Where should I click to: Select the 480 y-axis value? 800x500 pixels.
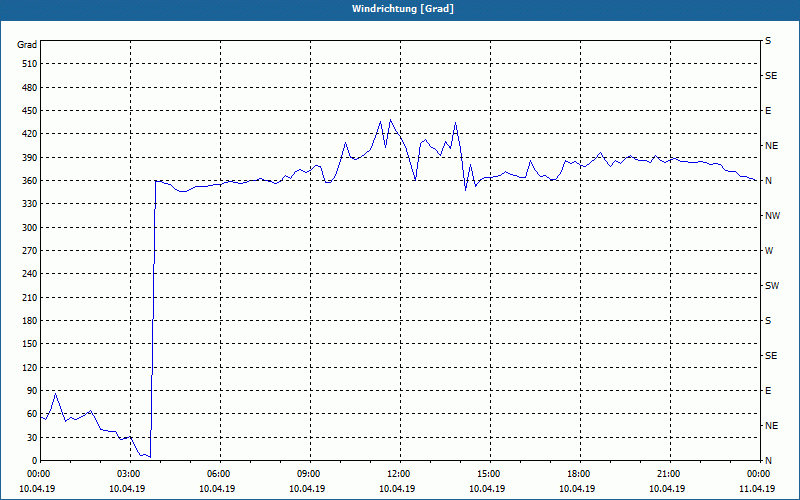[30, 87]
